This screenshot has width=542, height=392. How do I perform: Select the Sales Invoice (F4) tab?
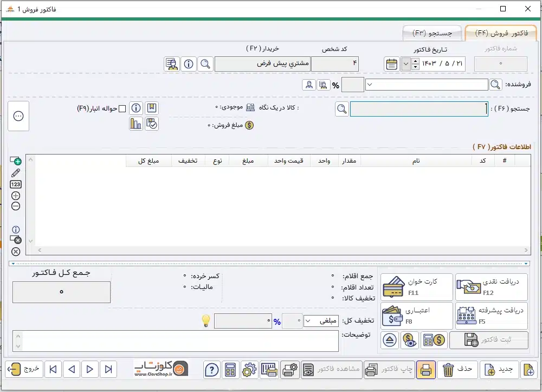tap(501, 33)
